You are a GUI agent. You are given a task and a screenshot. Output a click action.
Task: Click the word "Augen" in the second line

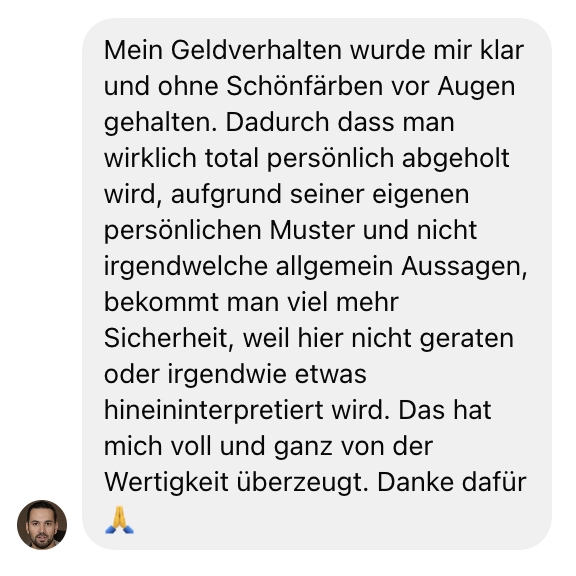(x=476, y=86)
